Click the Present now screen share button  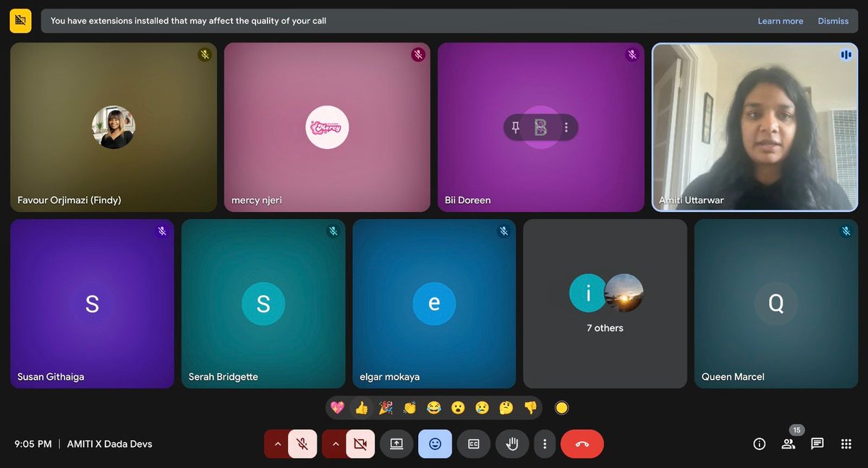tap(396, 444)
